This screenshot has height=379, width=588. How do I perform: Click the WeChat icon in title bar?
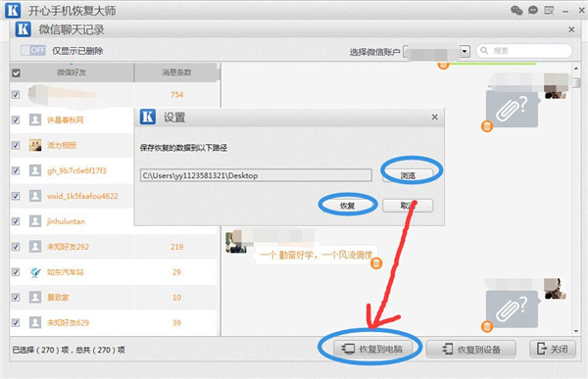[x=516, y=10]
